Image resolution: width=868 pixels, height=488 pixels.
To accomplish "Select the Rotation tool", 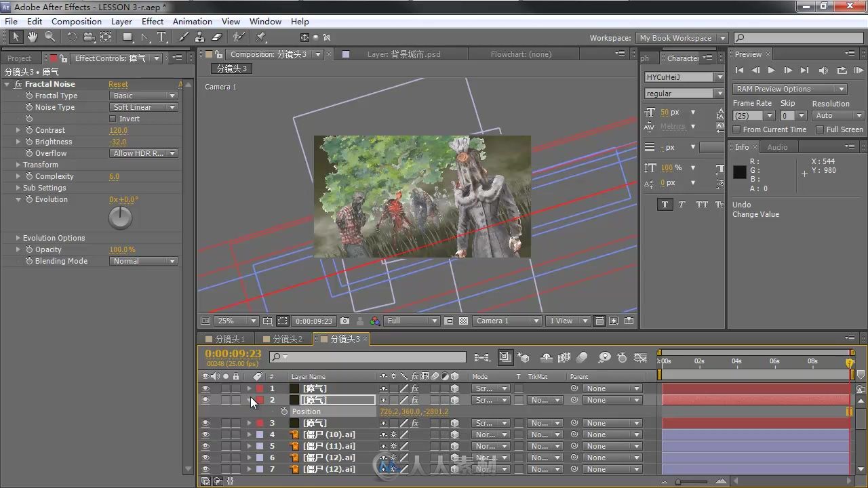I will (x=72, y=37).
